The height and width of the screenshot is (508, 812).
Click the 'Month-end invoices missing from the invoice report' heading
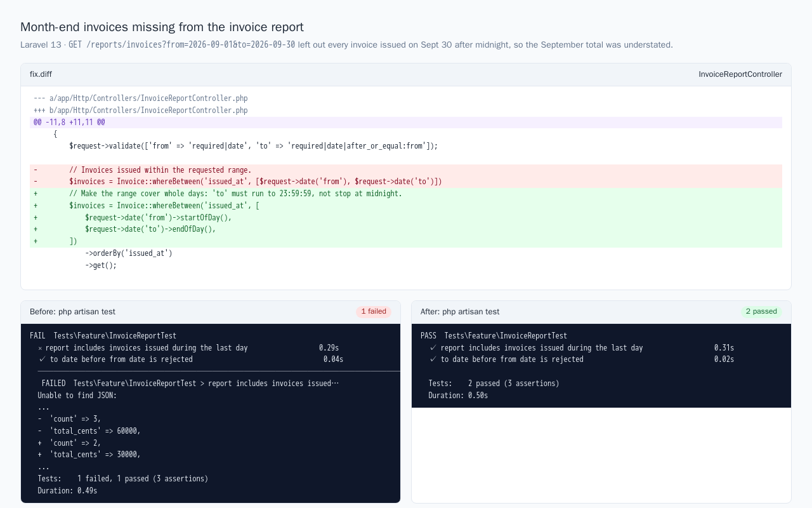pos(162,27)
